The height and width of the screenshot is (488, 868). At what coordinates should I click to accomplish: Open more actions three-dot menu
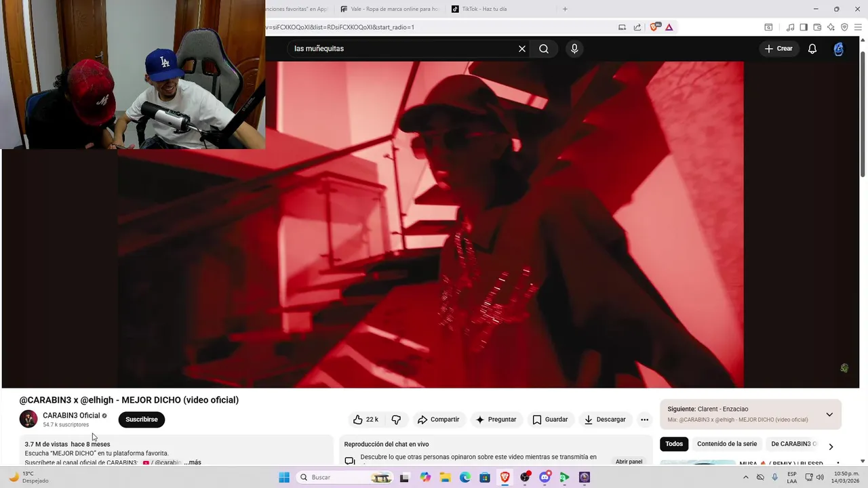click(x=645, y=420)
